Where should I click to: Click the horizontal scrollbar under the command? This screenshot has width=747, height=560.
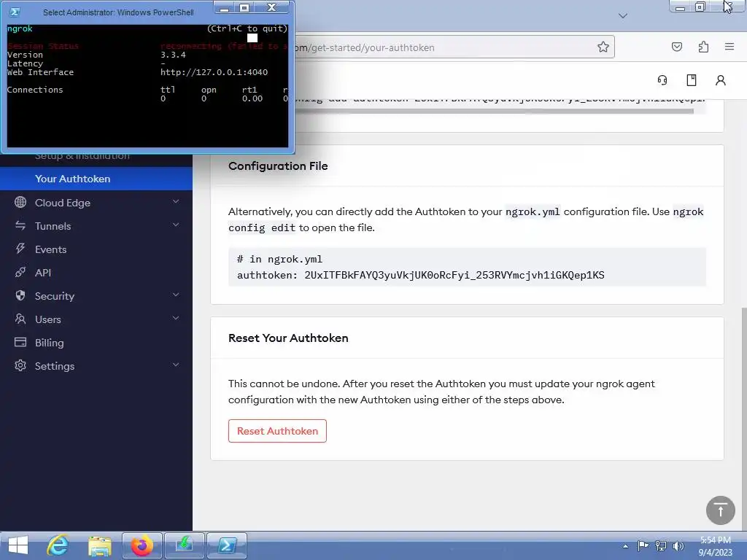pos(494,112)
